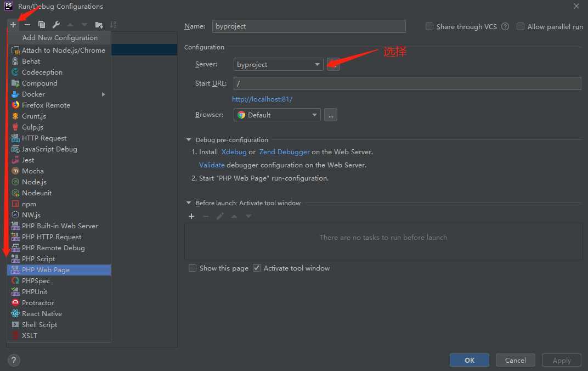Click the OK button
588x371 pixels.
coord(470,361)
